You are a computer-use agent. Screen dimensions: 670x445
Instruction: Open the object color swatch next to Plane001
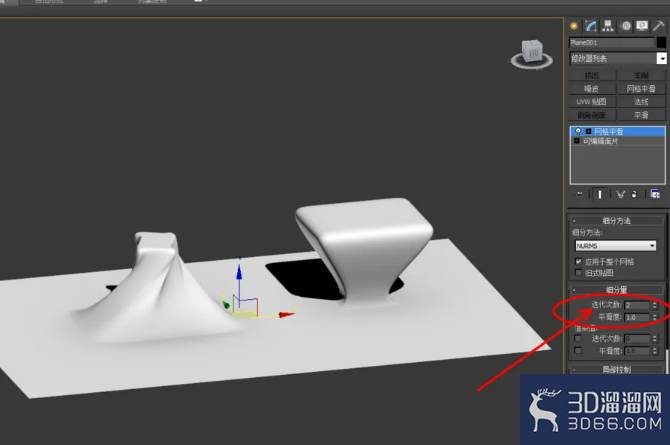point(661,42)
